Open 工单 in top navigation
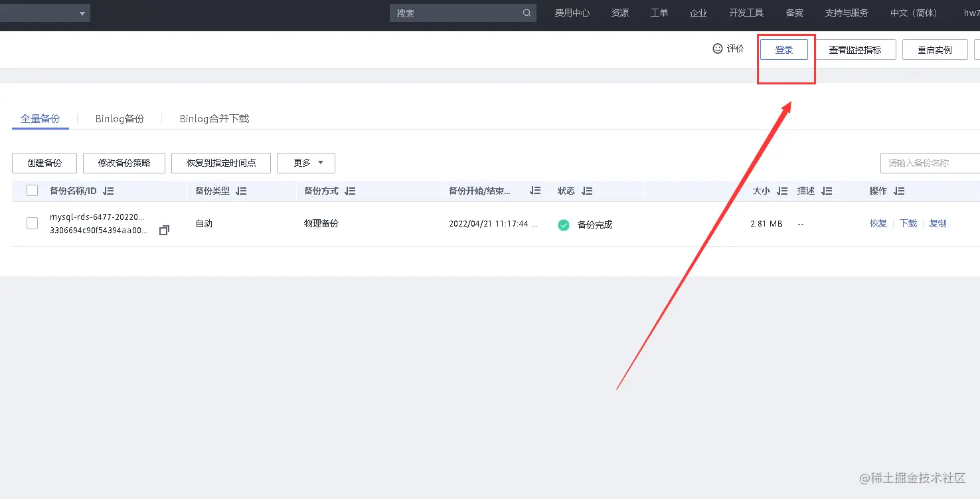 659,13
